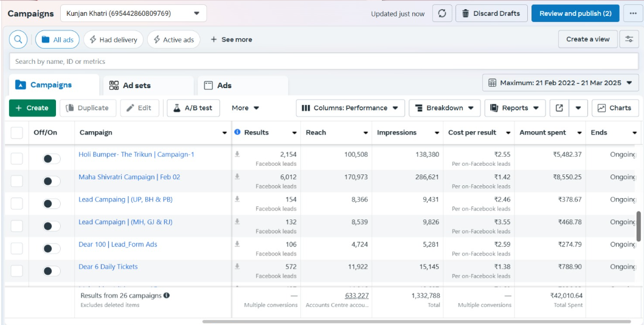644x325 pixels.
Task: Click the vertical table scrollbar
Action: (x=638, y=226)
